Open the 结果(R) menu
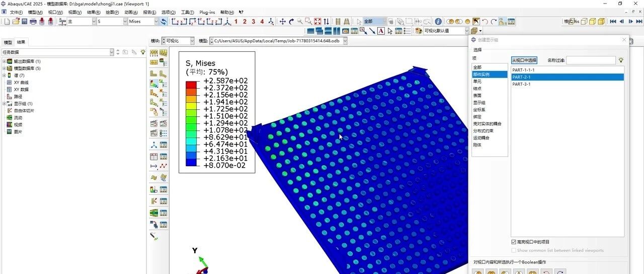The height and width of the screenshot is (274, 644). click(x=94, y=12)
